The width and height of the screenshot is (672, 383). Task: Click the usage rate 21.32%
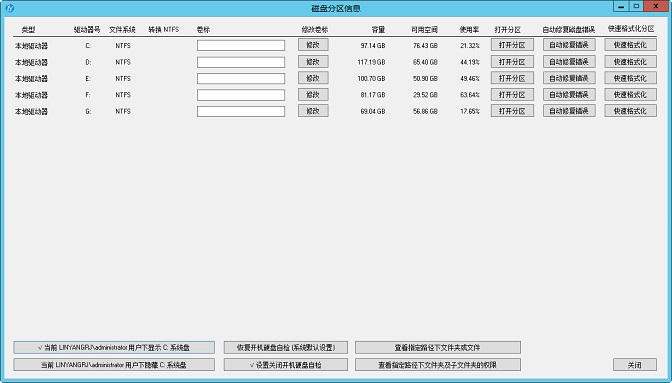click(x=470, y=46)
